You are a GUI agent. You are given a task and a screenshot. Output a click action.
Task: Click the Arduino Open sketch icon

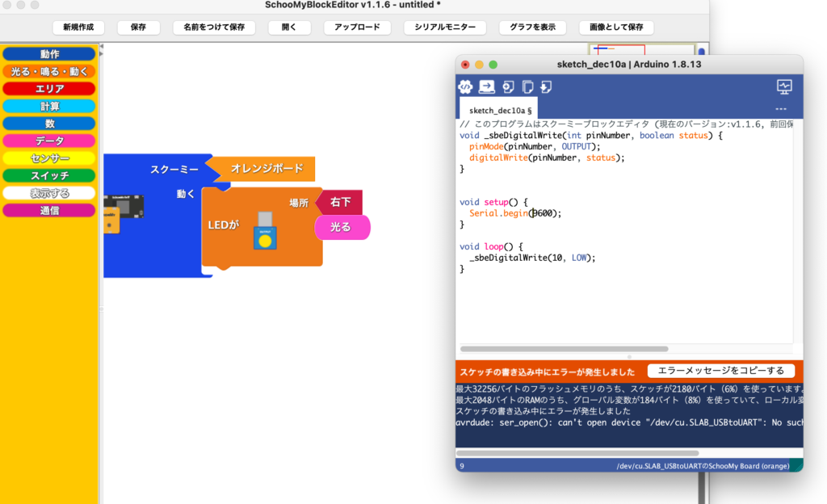click(x=527, y=87)
